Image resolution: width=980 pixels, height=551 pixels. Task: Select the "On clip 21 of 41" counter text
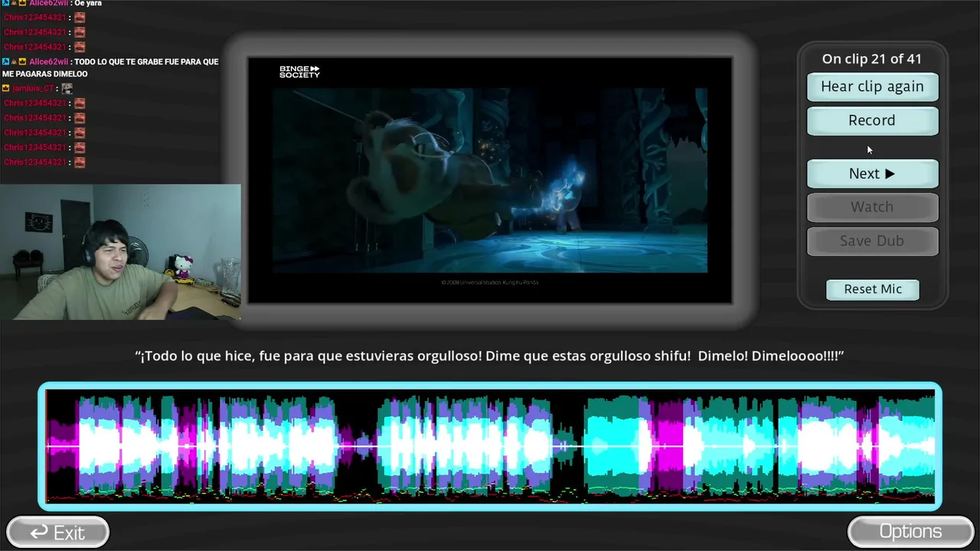click(x=872, y=59)
